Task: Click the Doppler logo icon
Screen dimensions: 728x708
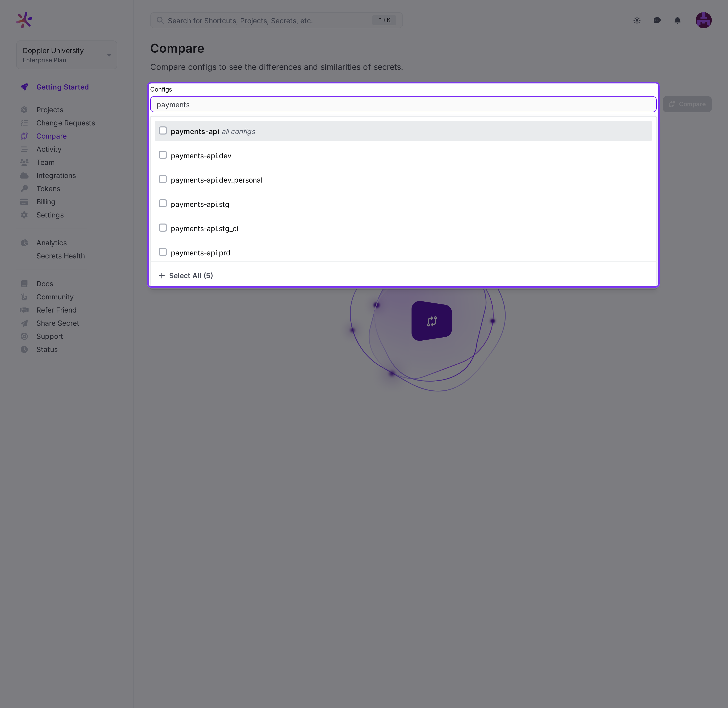Action: (24, 20)
